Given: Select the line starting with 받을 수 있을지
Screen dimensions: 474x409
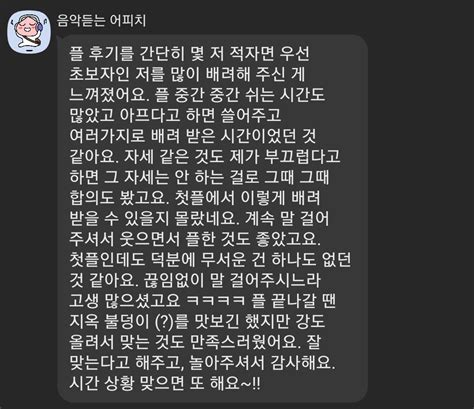Looking at the screenshot, I should [x=199, y=218].
